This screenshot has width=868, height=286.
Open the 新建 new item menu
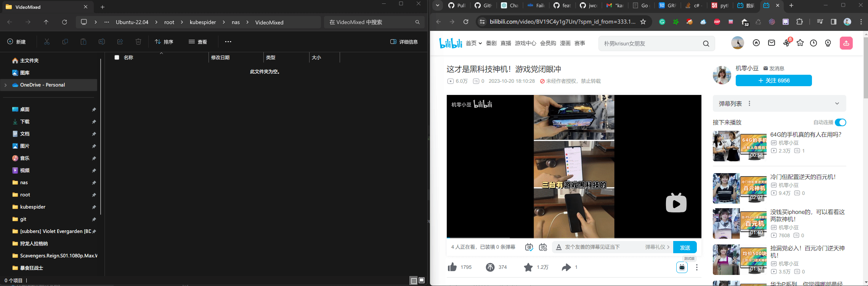pos(16,42)
